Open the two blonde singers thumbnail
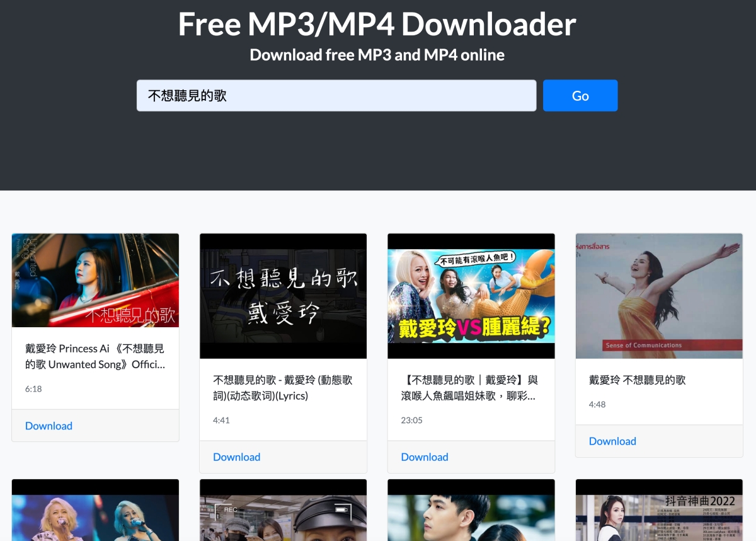This screenshot has height=541, width=756. click(x=95, y=510)
